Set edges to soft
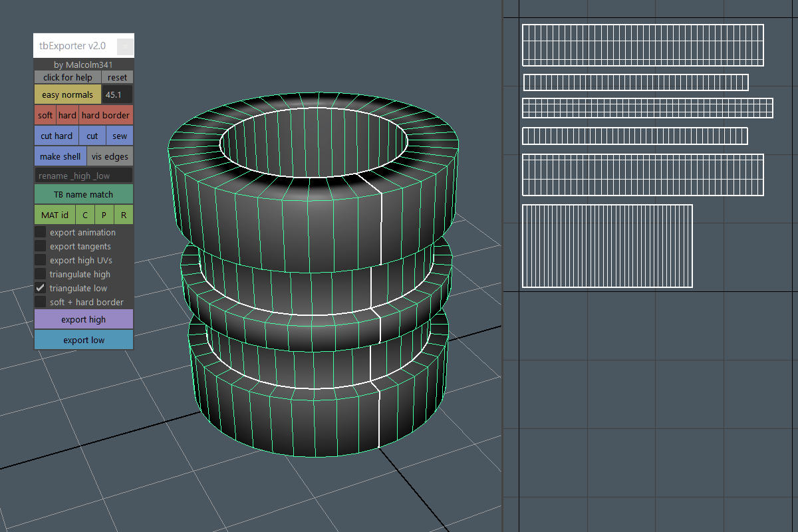 tap(45, 115)
